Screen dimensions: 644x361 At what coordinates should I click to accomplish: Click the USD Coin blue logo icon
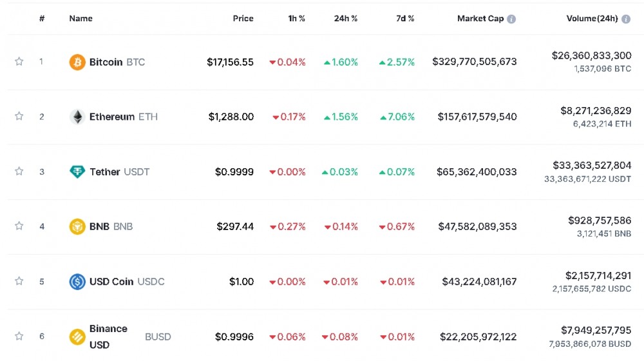click(77, 282)
